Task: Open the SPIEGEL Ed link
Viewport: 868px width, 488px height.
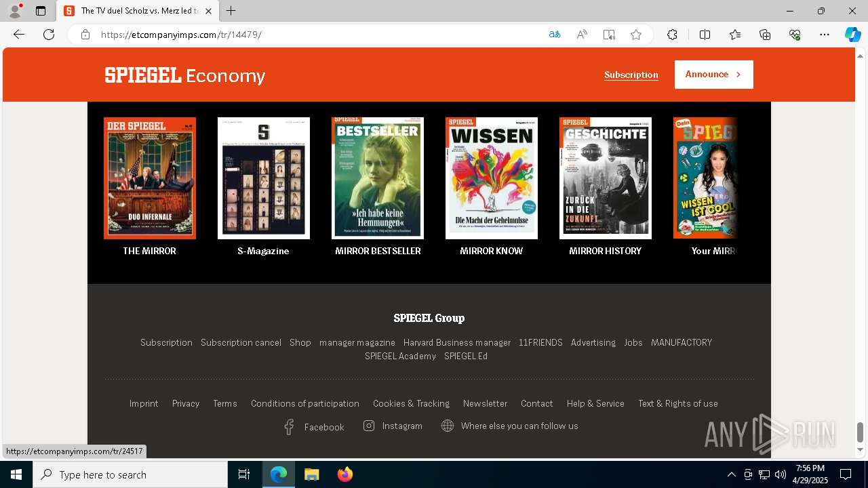Action: [x=466, y=356]
